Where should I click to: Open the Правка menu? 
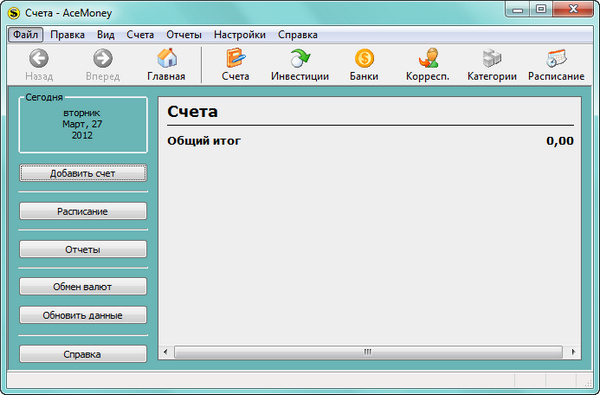tap(67, 35)
